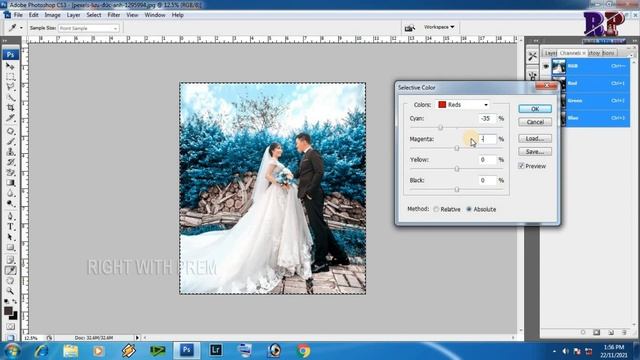Choose the Relative method radio button
640x360 pixels.
(x=436, y=209)
